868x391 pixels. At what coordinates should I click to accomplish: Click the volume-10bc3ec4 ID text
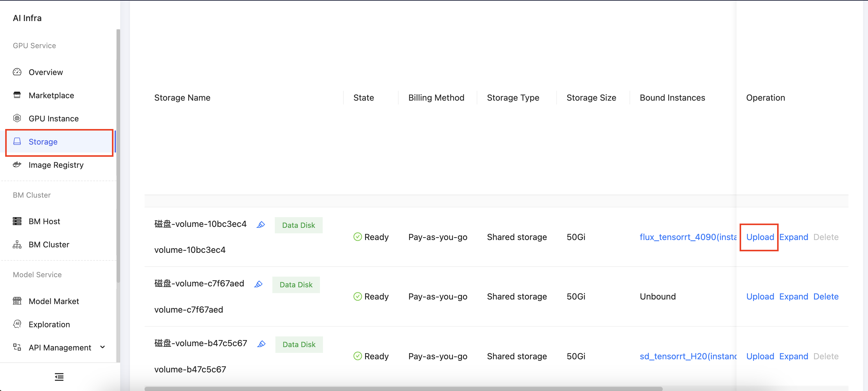[x=190, y=250]
